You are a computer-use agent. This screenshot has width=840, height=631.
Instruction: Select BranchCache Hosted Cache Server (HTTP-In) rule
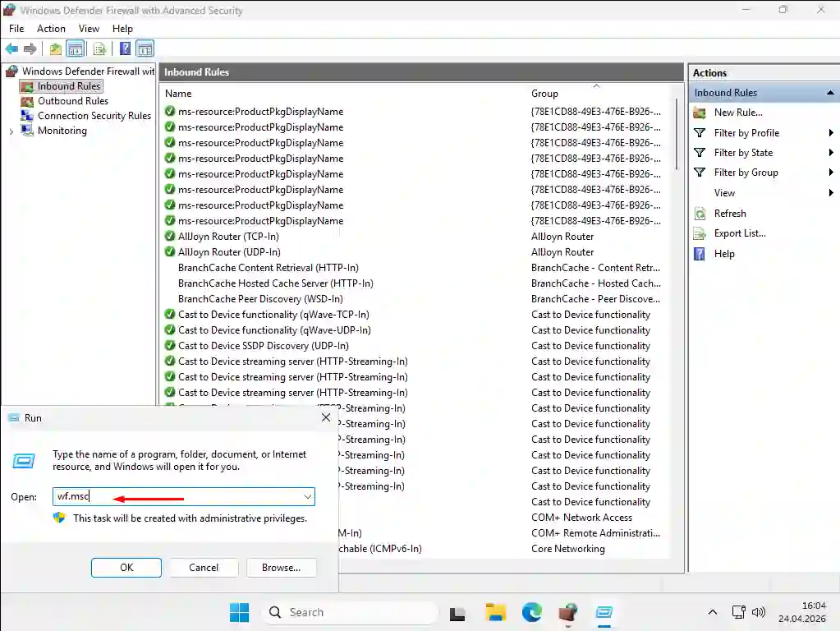[275, 283]
